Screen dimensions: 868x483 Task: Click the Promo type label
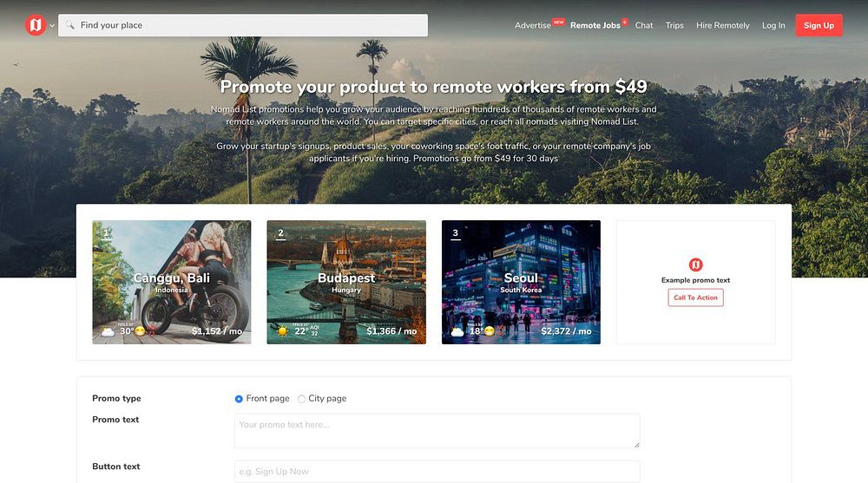pyautogui.click(x=116, y=398)
